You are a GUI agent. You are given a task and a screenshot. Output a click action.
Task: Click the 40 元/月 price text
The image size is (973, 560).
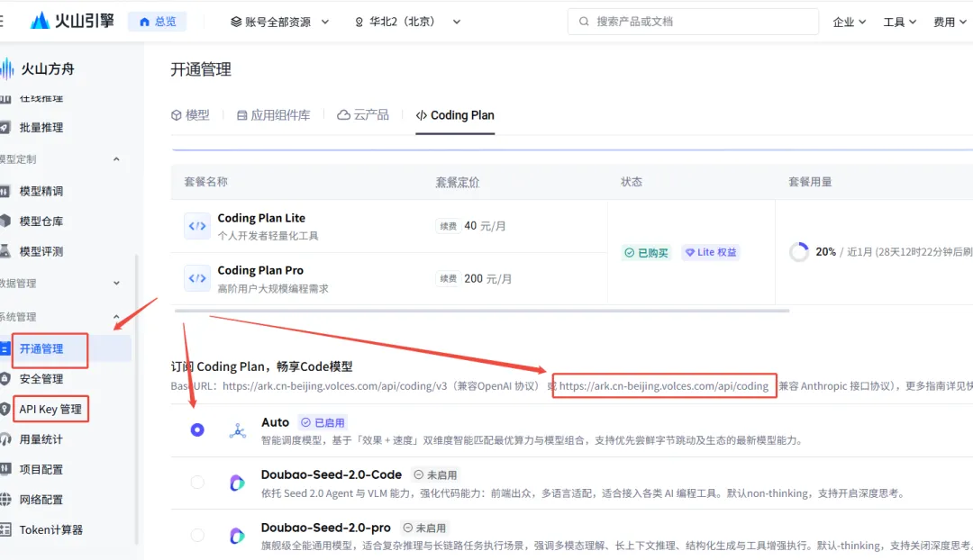(x=485, y=226)
